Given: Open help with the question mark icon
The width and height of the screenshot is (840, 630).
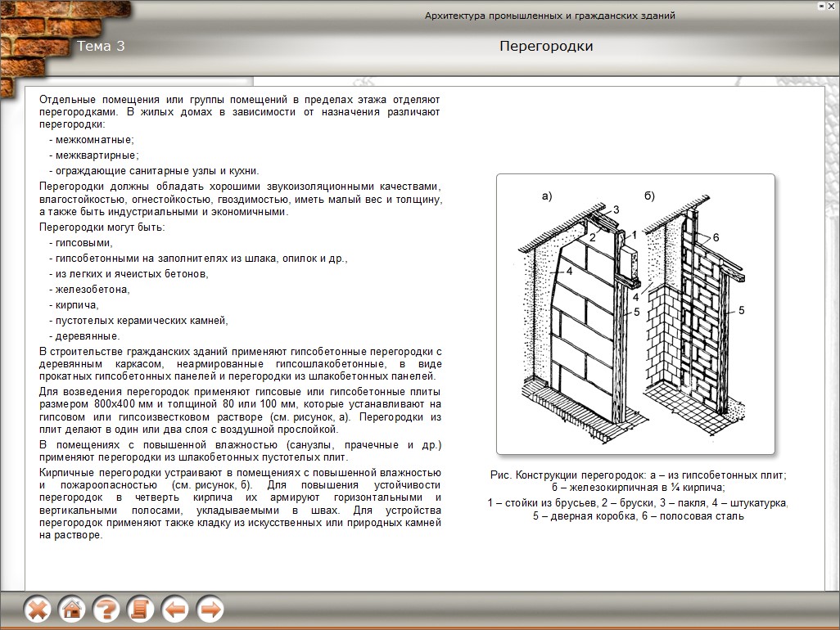Looking at the screenshot, I should pos(106,609).
